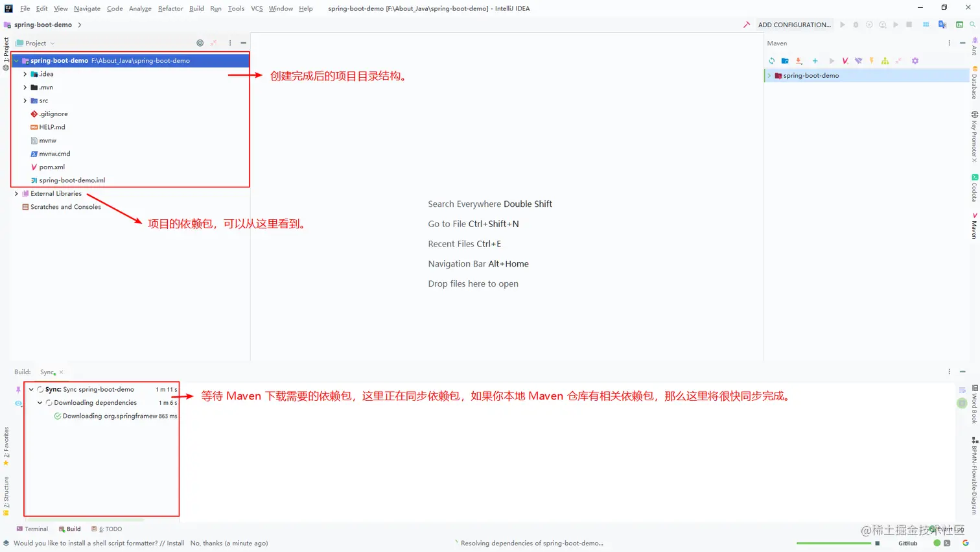Open the Terminal tool window tab
980x552 pixels.
pyautogui.click(x=32, y=529)
